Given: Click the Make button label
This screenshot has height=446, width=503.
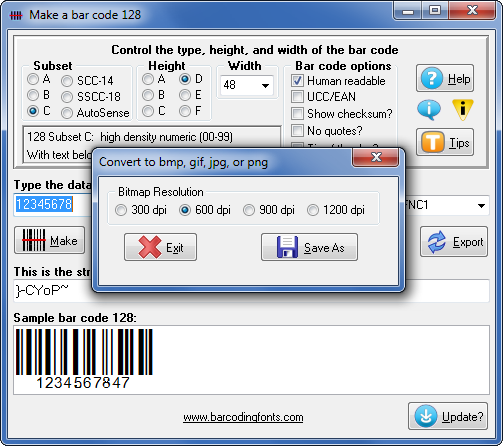Looking at the screenshot, I should (64, 241).
